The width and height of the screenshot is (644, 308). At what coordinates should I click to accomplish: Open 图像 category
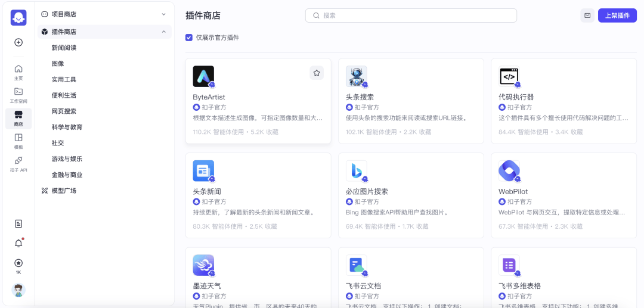point(58,64)
